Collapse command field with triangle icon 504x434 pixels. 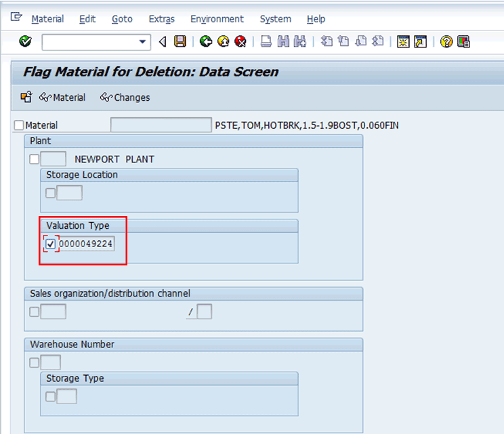point(163,42)
